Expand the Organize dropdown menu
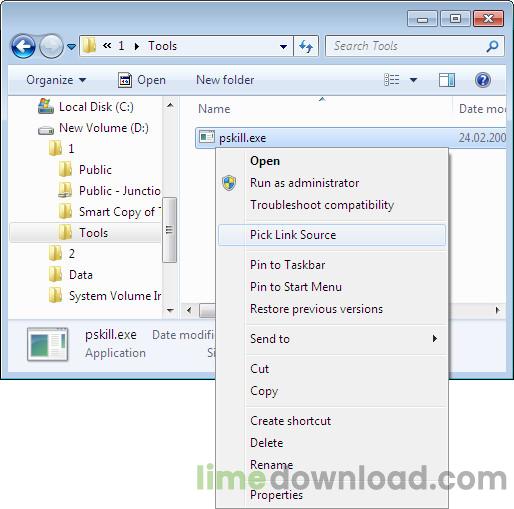 pyautogui.click(x=56, y=80)
